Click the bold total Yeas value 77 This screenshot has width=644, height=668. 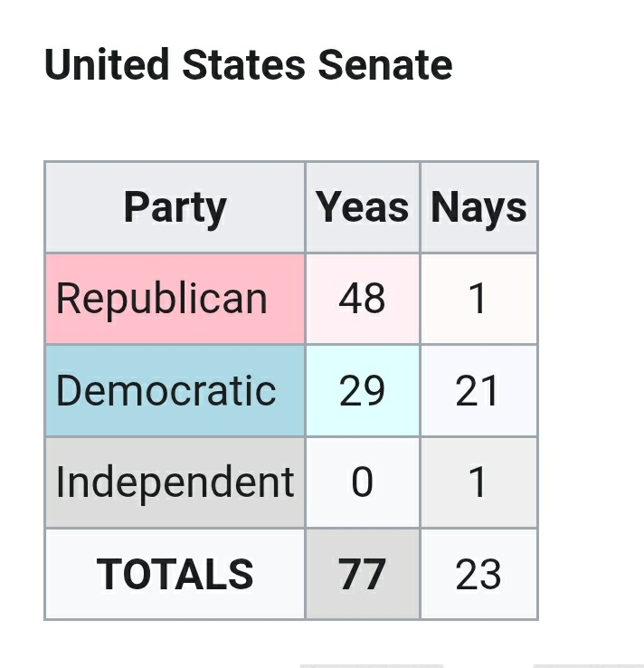point(363,574)
